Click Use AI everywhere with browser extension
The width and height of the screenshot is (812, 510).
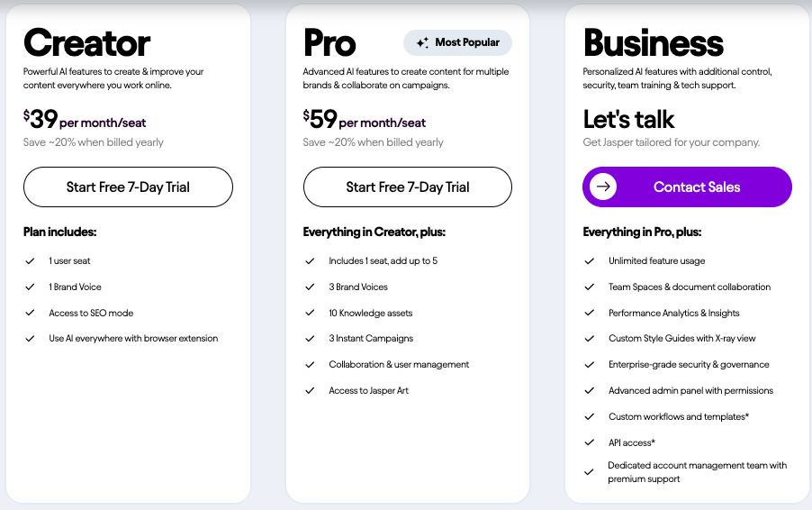coord(133,339)
